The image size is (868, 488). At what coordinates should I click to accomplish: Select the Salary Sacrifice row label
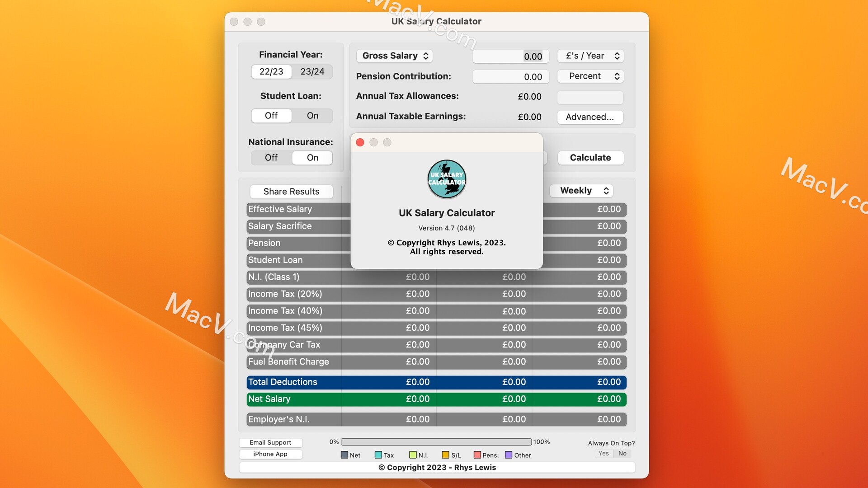pyautogui.click(x=280, y=226)
